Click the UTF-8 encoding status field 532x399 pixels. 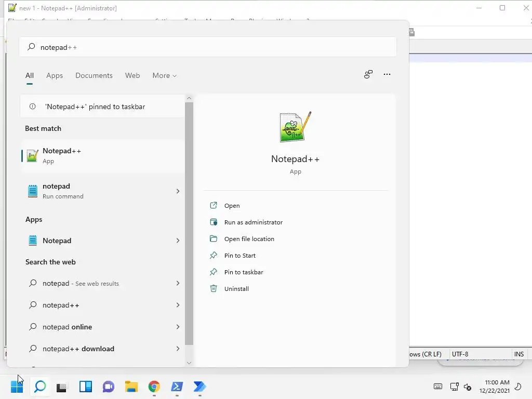coord(460,354)
